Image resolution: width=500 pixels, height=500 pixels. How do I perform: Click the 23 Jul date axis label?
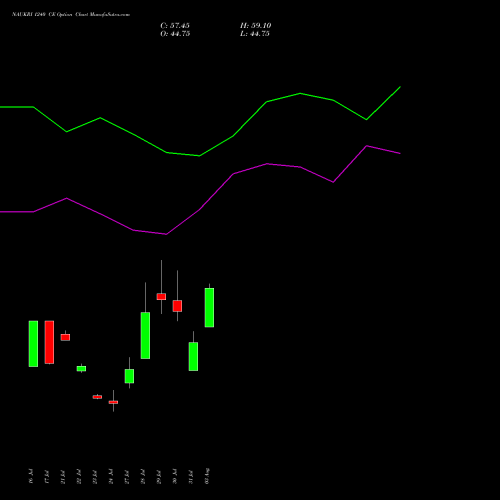coord(95,476)
